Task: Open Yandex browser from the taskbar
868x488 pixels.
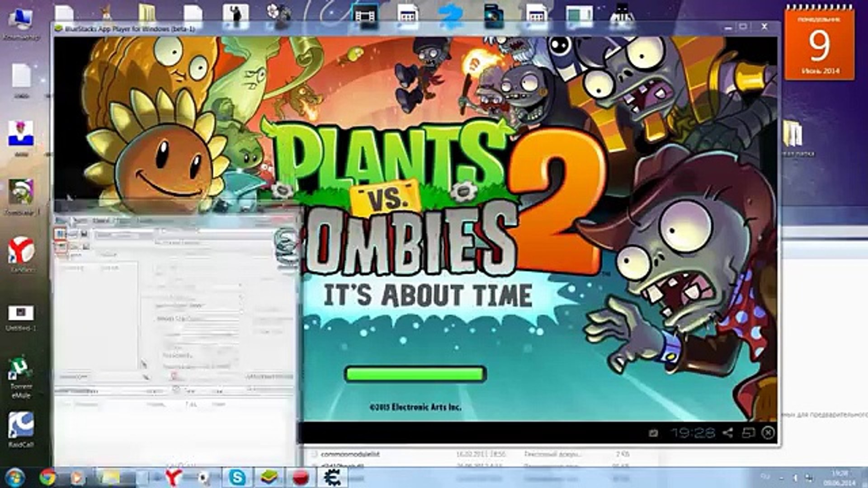Action: point(173,478)
